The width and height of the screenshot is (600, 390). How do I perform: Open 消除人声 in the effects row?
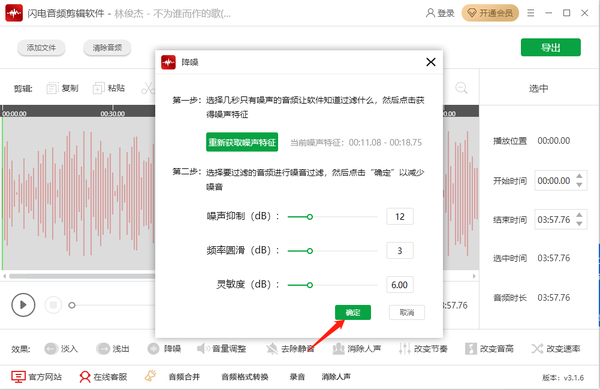pos(357,349)
